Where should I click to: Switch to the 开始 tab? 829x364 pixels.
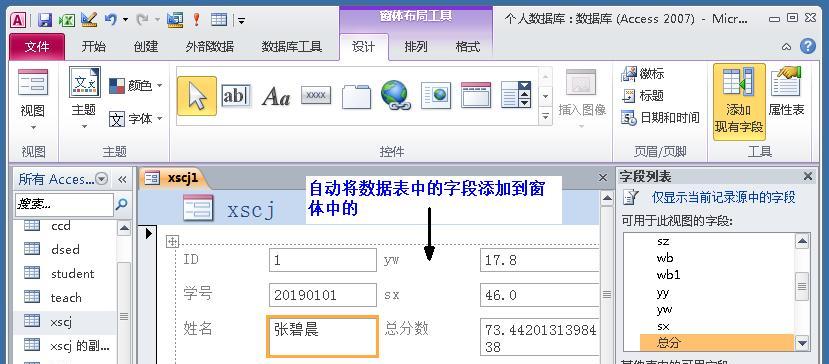point(94,47)
